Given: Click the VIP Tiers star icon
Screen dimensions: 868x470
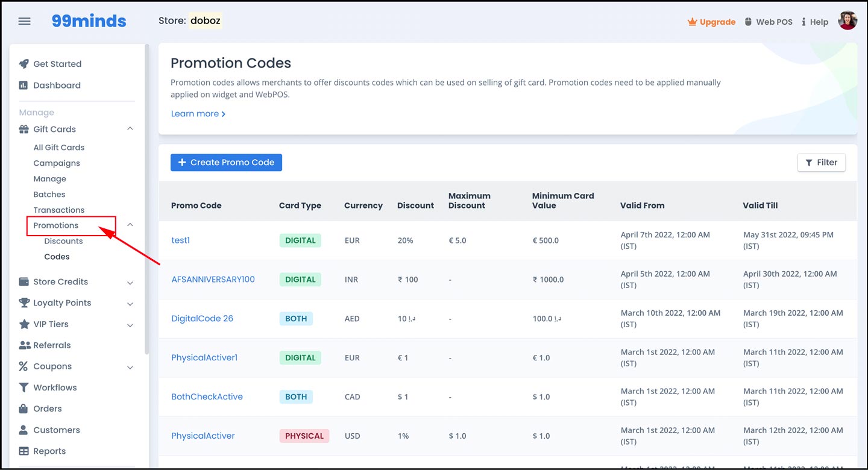Looking at the screenshot, I should coord(24,324).
